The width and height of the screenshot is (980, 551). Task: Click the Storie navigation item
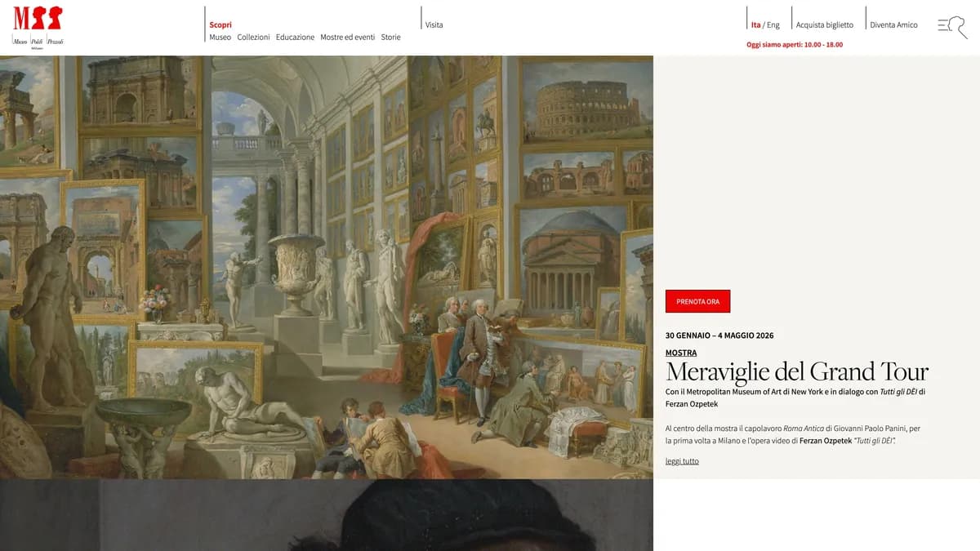[390, 37]
